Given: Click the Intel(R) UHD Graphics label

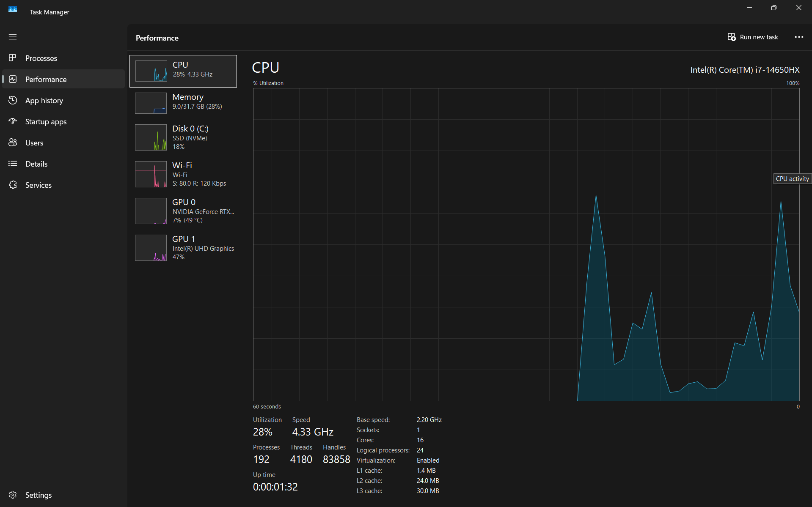Looking at the screenshot, I should 203,249.
